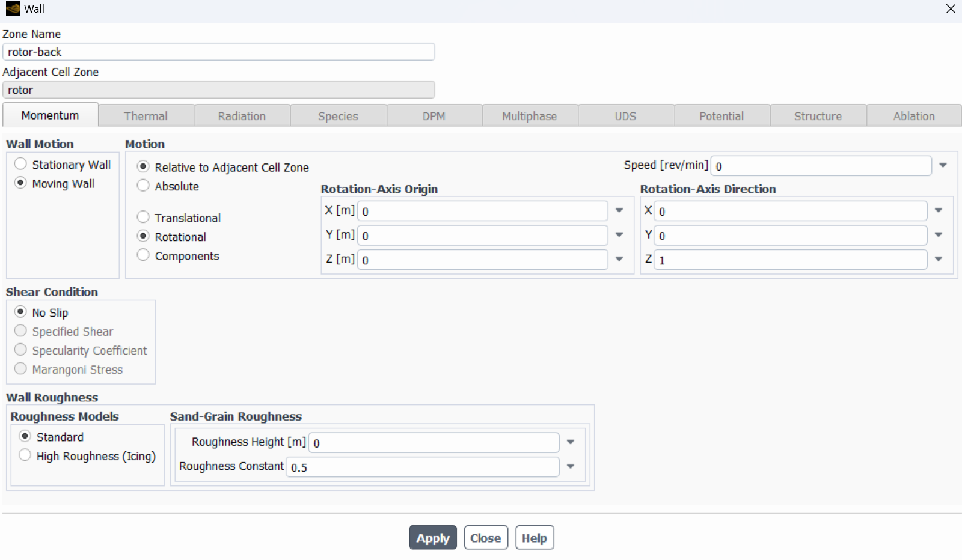Screen dimensions: 962x560
Task: Expand Rotation-Axis Origin X dropdown arrow
Action: click(619, 210)
